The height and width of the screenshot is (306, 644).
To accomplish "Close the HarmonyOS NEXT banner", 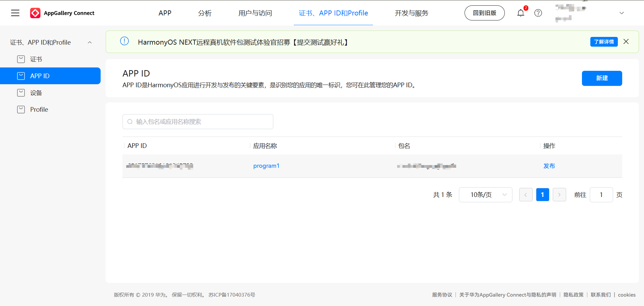I will point(626,42).
